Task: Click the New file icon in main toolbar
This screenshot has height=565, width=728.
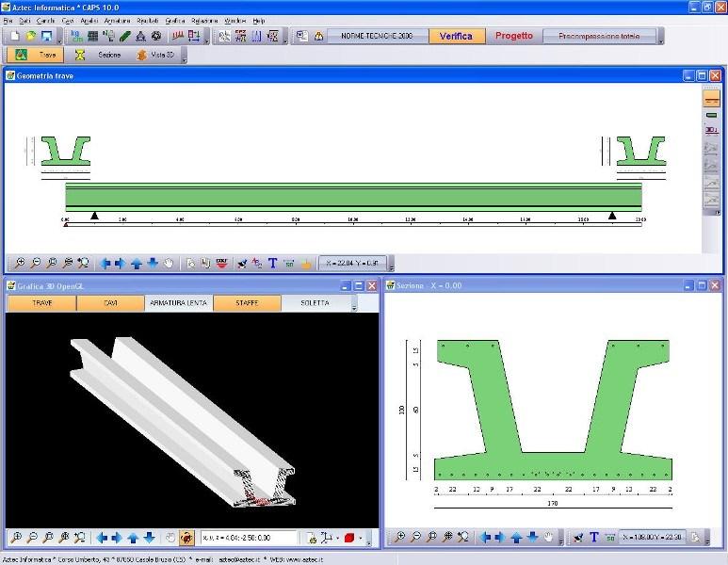Action: tap(15, 37)
